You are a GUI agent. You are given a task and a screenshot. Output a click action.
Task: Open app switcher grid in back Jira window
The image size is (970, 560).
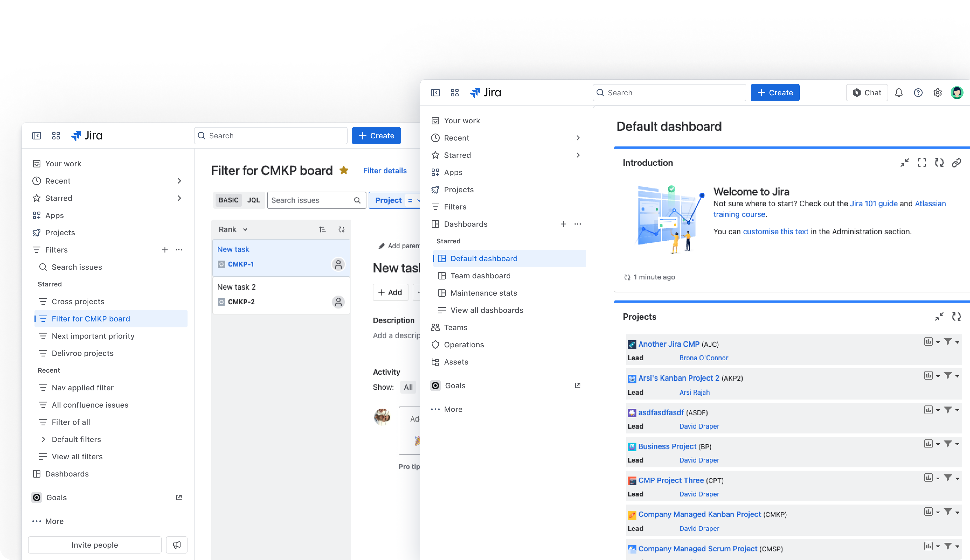click(56, 136)
